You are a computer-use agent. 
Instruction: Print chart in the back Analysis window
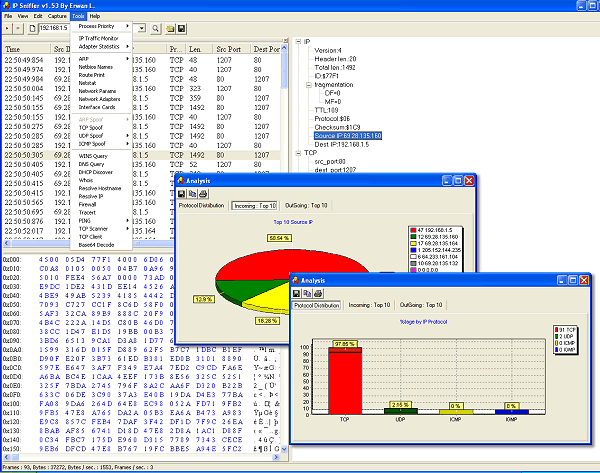203,194
